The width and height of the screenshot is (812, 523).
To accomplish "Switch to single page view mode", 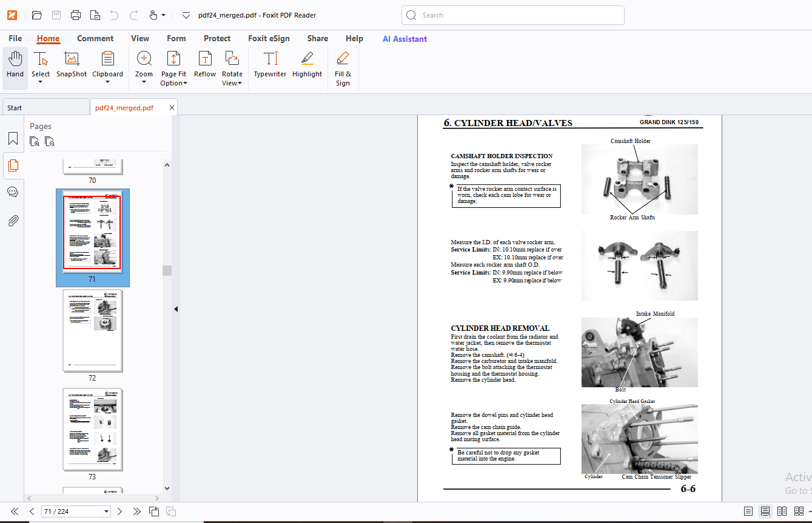I will [x=748, y=511].
